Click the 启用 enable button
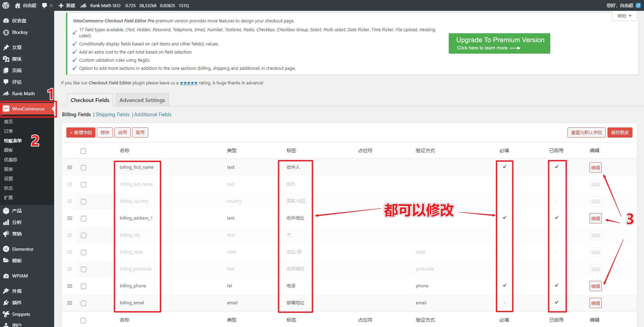This screenshot has width=644, height=327. tap(123, 132)
